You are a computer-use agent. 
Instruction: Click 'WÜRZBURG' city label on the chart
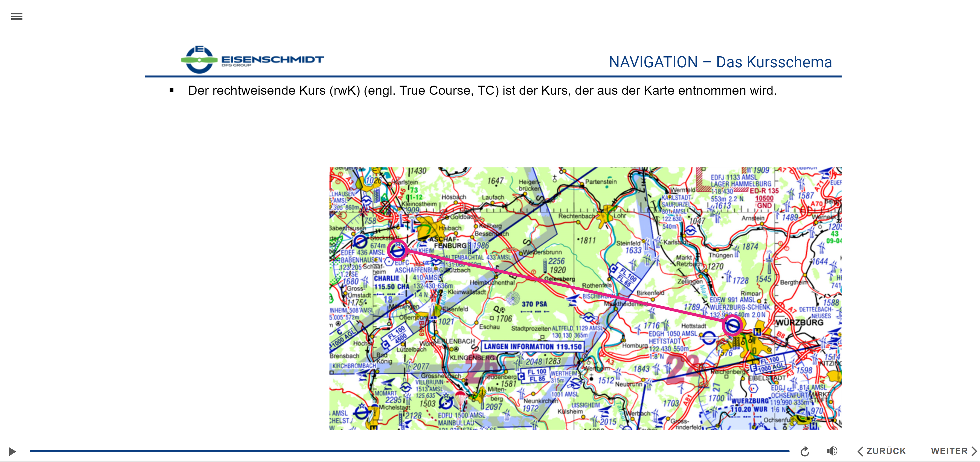click(x=799, y=322)
